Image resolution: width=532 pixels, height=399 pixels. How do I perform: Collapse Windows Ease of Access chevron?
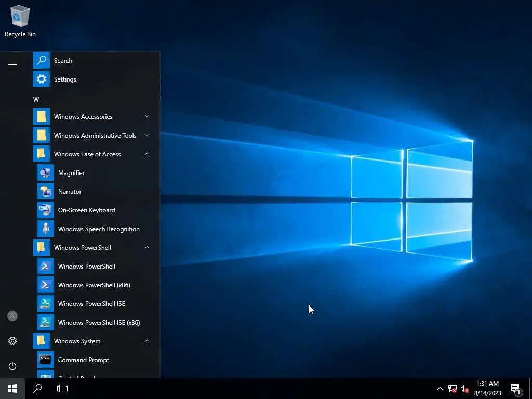coord(147,154)
